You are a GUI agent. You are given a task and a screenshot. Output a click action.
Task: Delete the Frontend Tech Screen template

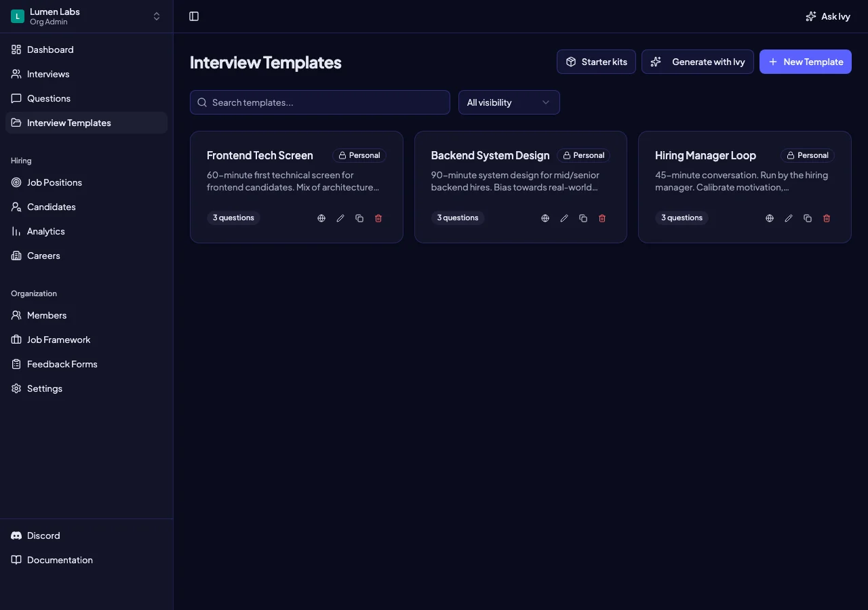tap(378, 218)
